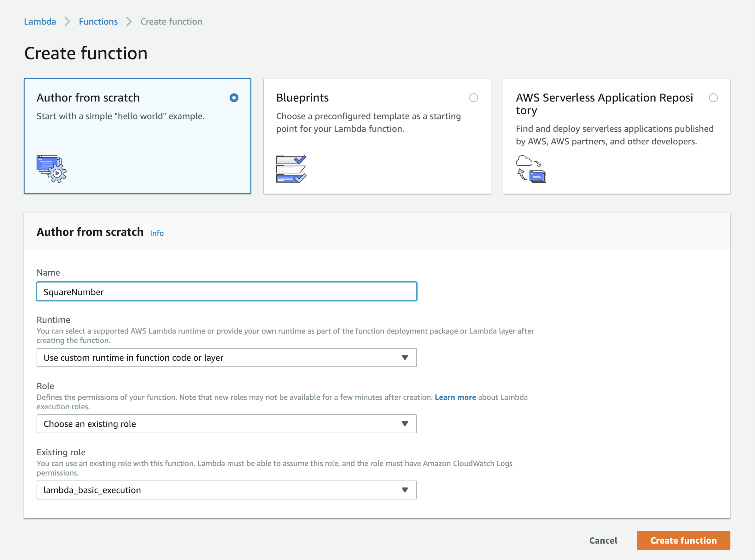
Task: Click the chevron after Lambda breadcrumb
Action: pos(67,22)
